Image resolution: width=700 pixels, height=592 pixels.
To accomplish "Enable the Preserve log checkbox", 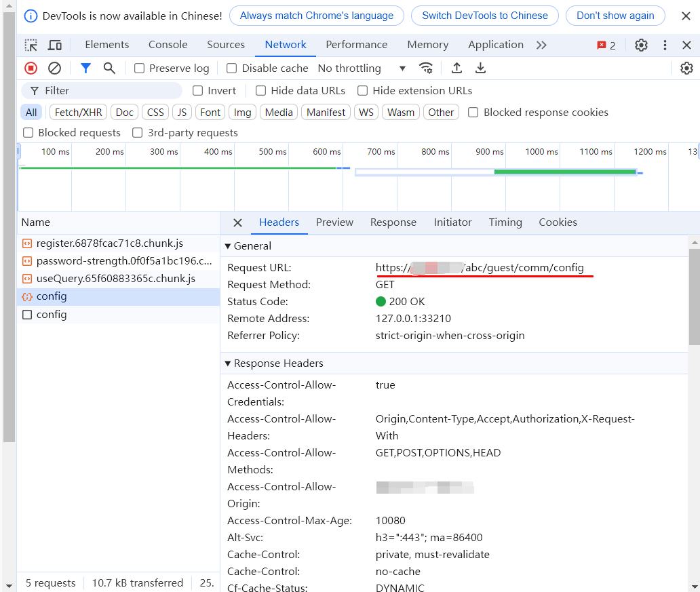I will pos(140,68).
